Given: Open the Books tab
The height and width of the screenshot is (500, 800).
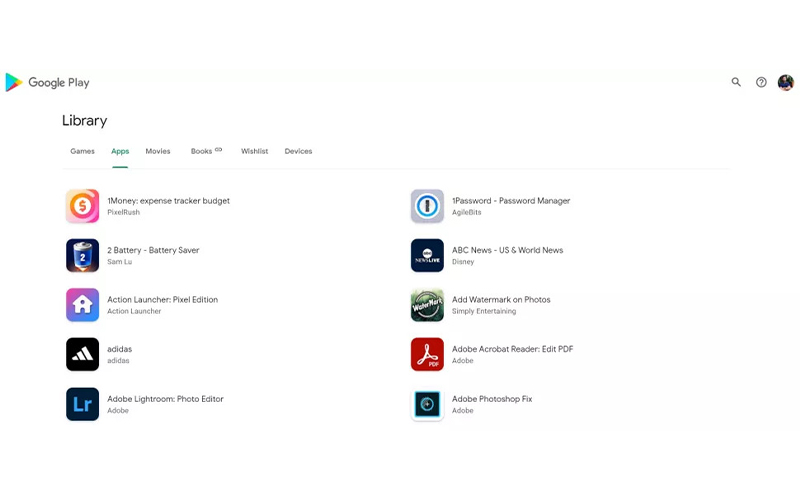Looking at the screenshot, I should coord(201,151).
